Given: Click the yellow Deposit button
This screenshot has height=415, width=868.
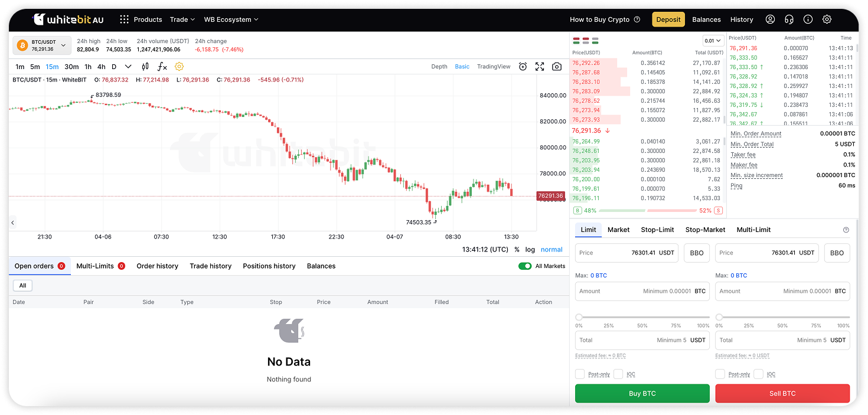Looking at the screenshot, I should click(x=668, y=19).
